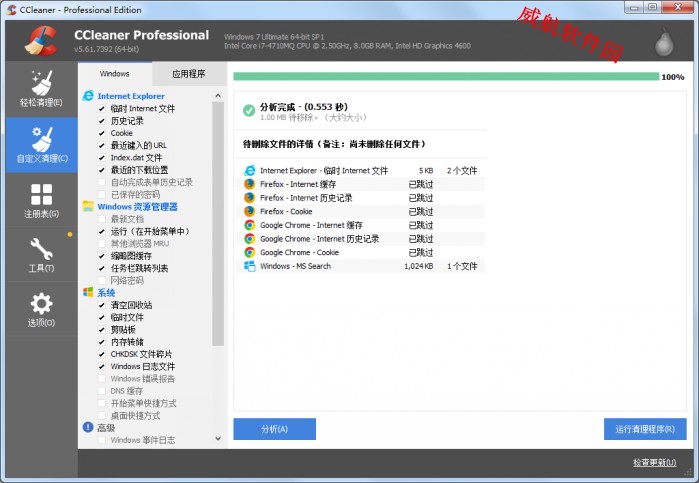Image resolution: width=699 pixels, height=483 pixels.
Task: Enable 自动完成表单历史记录 checkbox
Action: coord(102,182)
